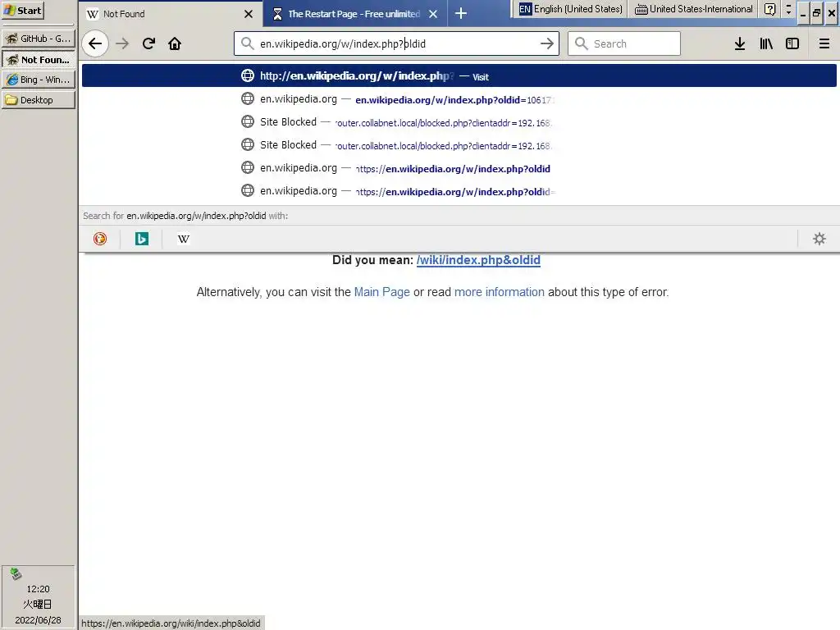Image resolution: width=840 pixels, height=630 pixels.
Task: Click the 12:20 clock in tray
Action: (38, 589)
